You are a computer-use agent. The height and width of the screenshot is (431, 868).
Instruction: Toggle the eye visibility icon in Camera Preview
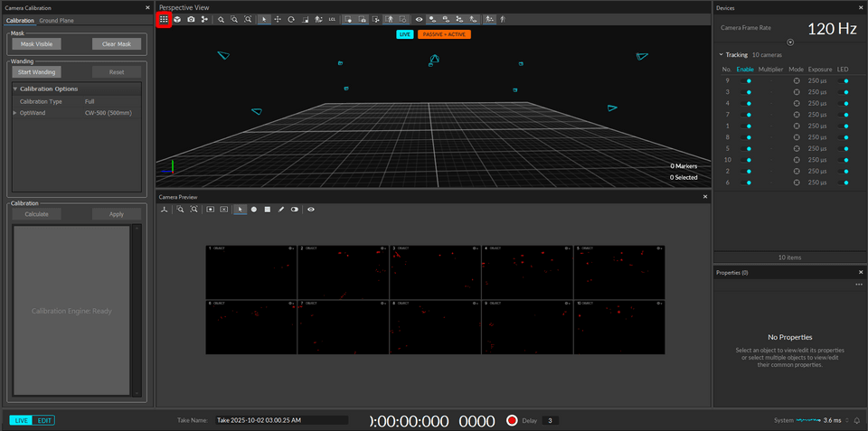(x=311, y=209)
